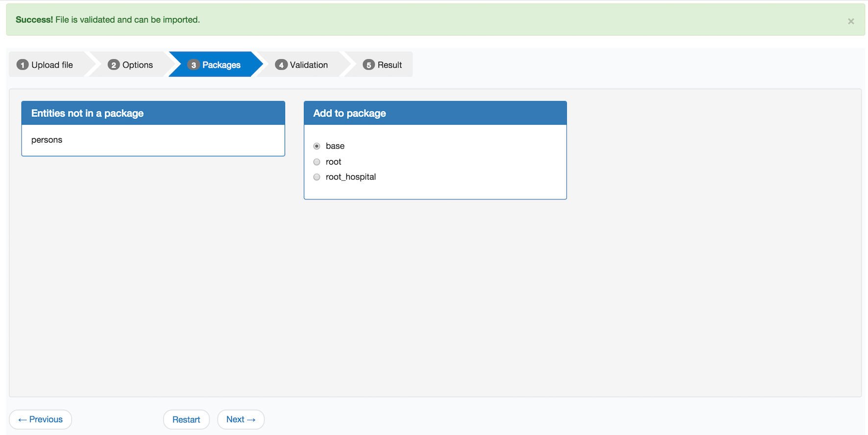Click the root_hospital label text
The width and height of the screenshot is (868, 435).
tap(351, 177)
